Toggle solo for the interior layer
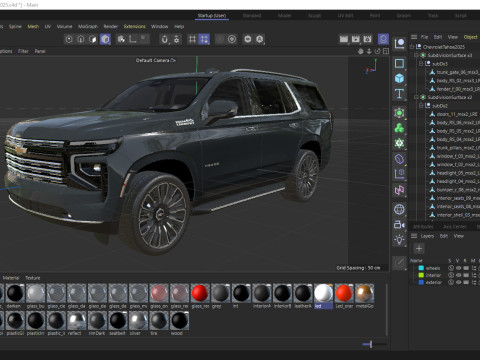The height and width of the screenshot is (360, 480). point(451,275)
